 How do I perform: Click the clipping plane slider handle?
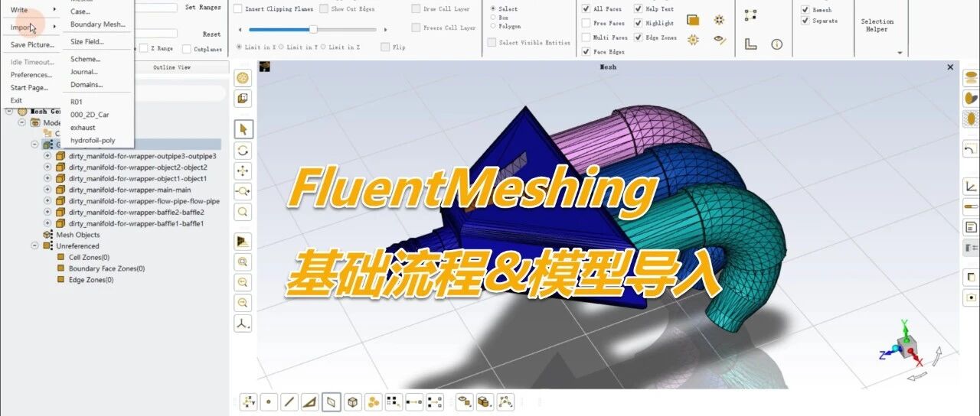(x=313, y=29)
